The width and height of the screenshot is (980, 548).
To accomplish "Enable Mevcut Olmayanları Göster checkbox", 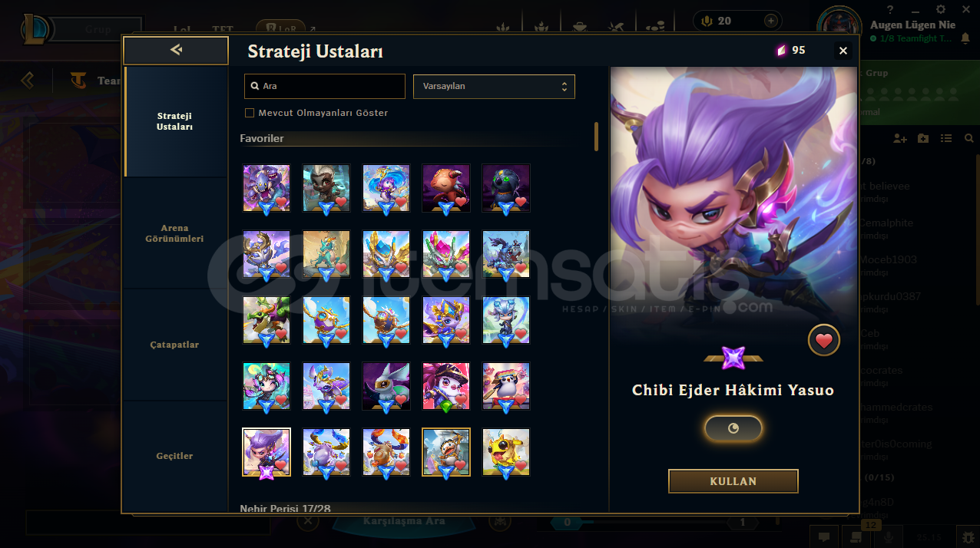I will click(249, 113).
